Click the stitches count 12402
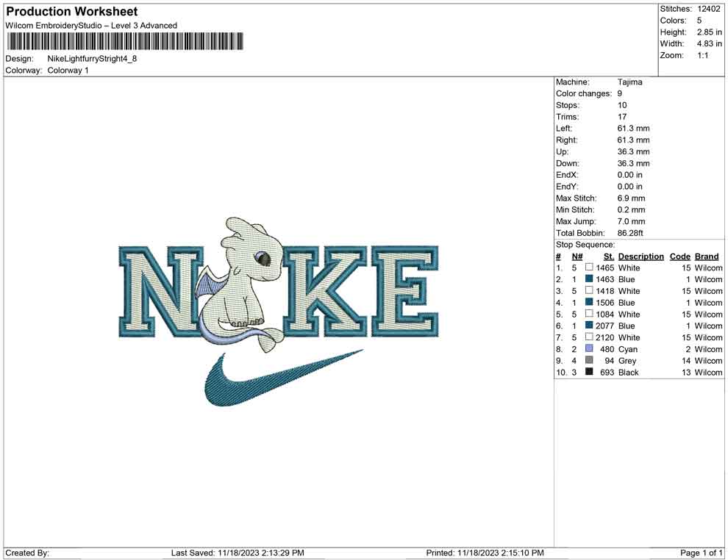 [x=709, y=9]
